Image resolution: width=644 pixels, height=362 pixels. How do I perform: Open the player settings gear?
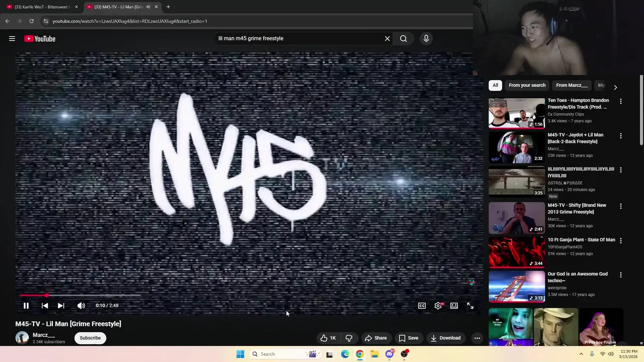438,305
